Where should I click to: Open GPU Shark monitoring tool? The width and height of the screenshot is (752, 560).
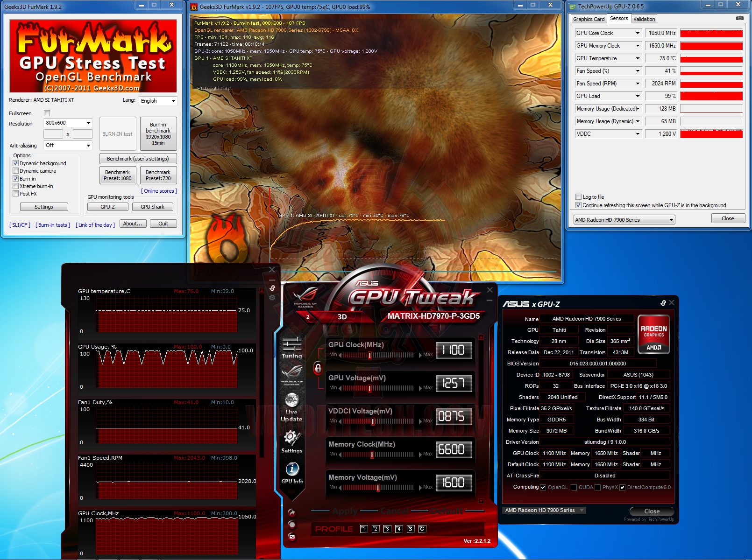point(152,207)
